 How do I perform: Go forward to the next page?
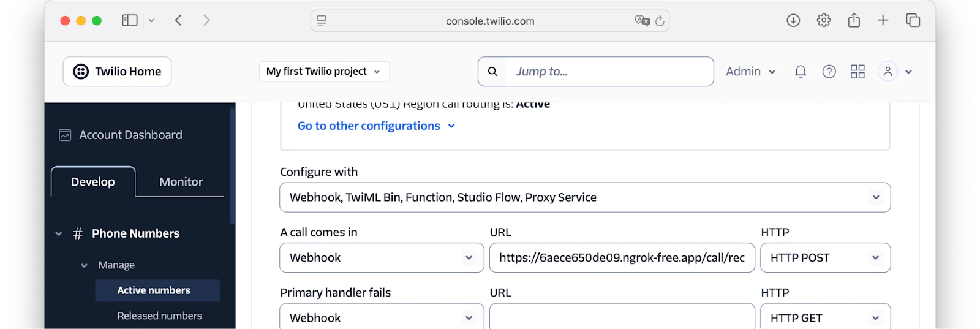point(206,20)
